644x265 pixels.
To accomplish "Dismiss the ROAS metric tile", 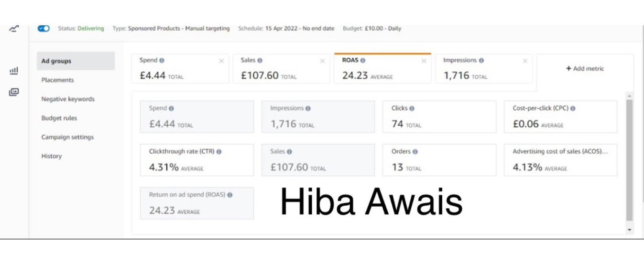I will [424, 61].
